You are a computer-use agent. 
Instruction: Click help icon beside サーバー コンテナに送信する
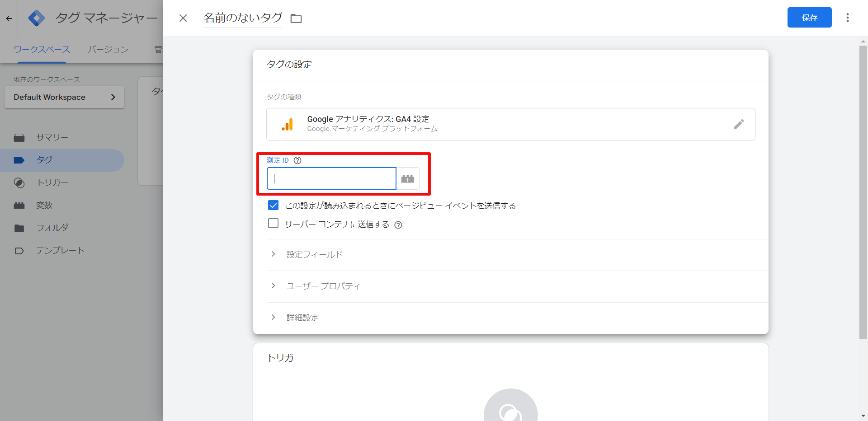(398, 225)
